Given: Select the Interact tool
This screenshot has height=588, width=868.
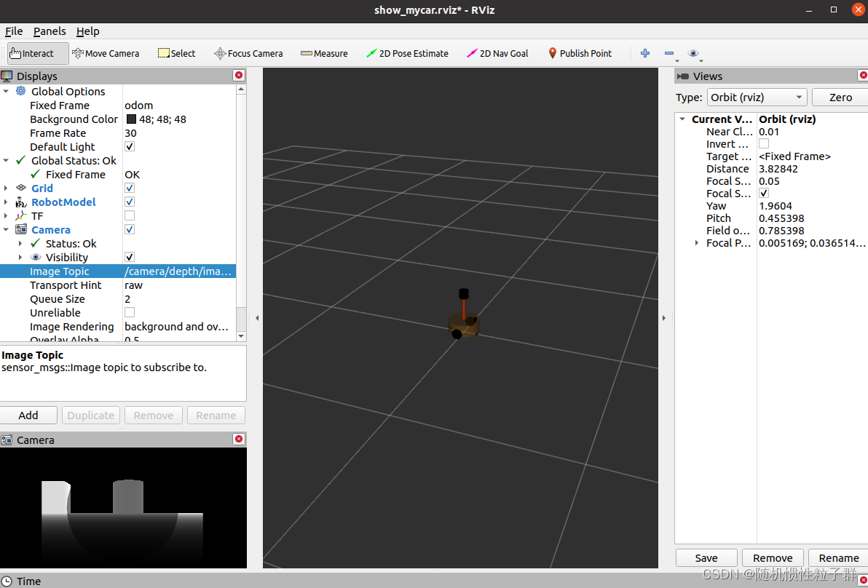Looking at the screenshot, I should [38, 54].
